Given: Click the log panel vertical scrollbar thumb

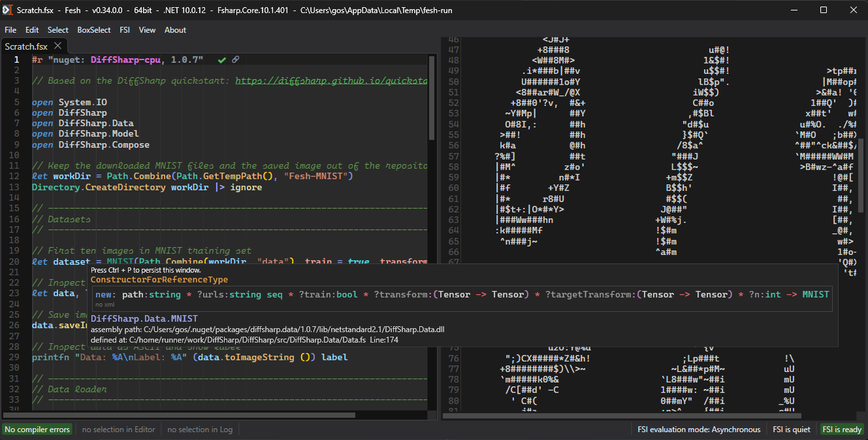Looking at the screenshot, I should pyautogui.click(x=861, y=174).
